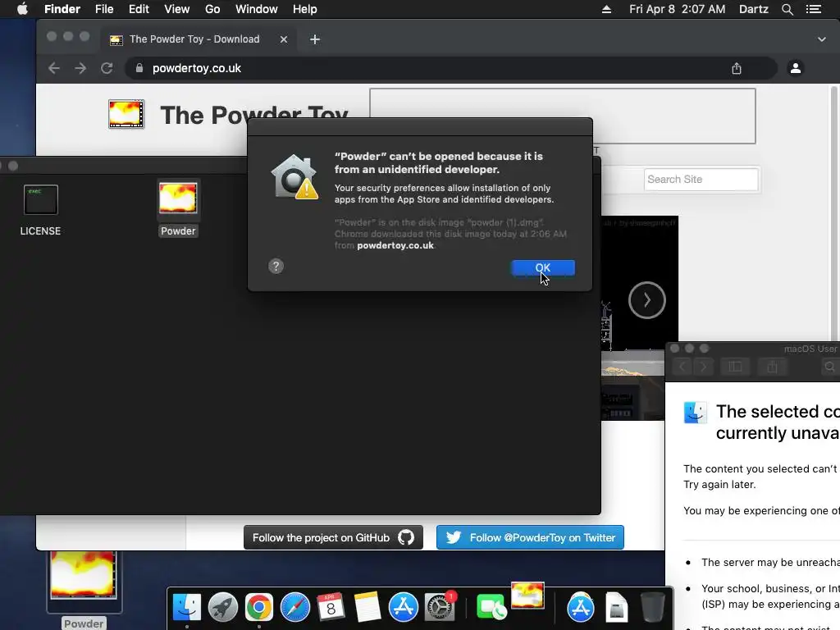Advance the screenshot carousel with next arrow
This screenshot has width=840, height=630.
tap(646, 300)
